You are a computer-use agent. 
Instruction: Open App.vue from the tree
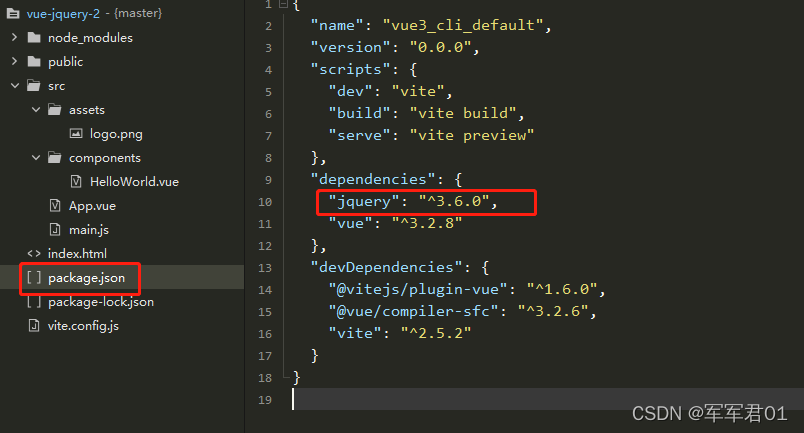tap(92, 206)
